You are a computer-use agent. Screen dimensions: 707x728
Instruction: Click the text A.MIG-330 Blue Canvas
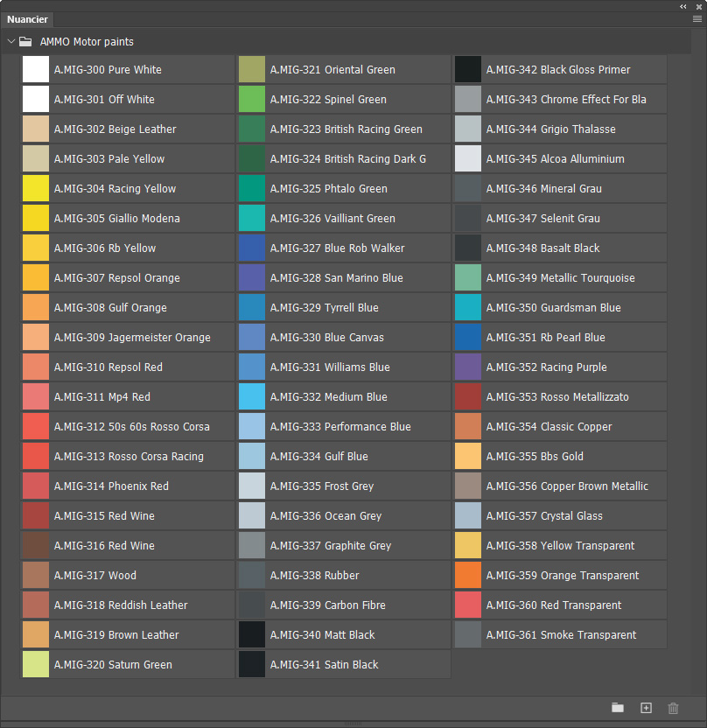tap(327, 338)
